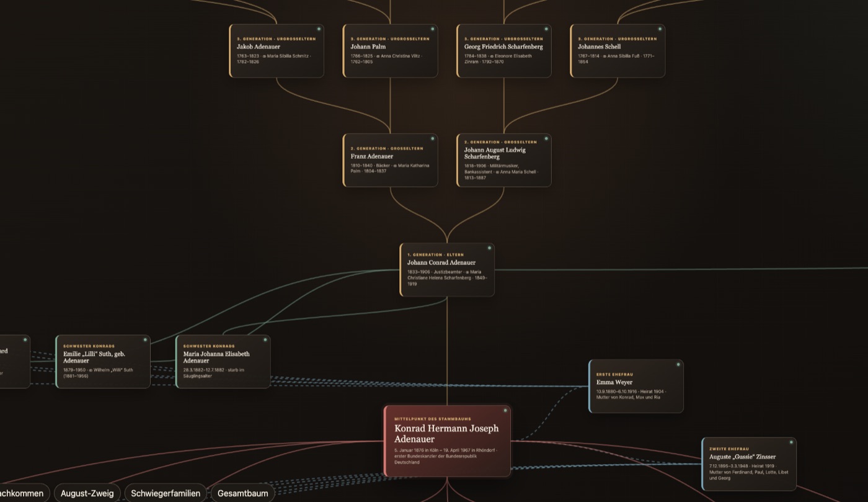This screenshot has height=502, width=868.
Task: Click the dot on Emilie "Lilli" Suth's card
Action: tap(145, 340)
